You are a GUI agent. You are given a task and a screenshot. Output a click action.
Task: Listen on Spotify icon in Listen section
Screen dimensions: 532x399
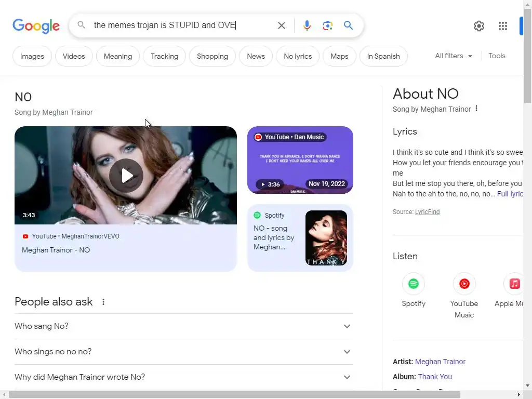coord(413,284)
